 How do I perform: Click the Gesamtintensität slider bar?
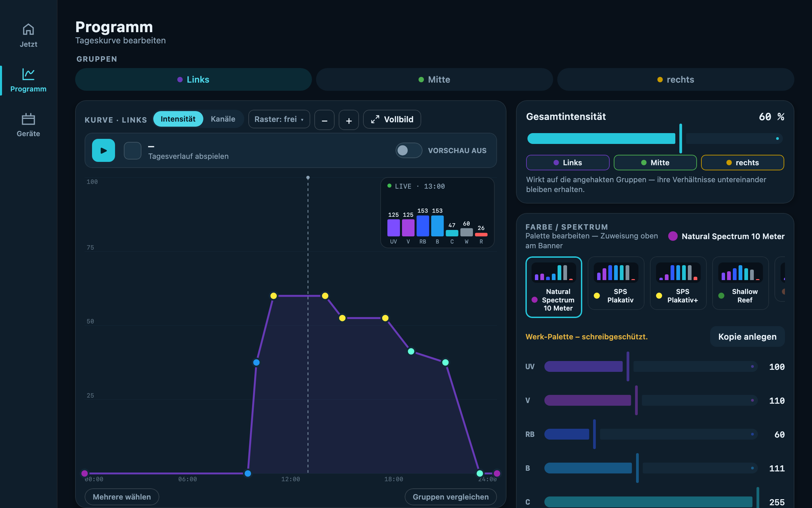(655, 139)
